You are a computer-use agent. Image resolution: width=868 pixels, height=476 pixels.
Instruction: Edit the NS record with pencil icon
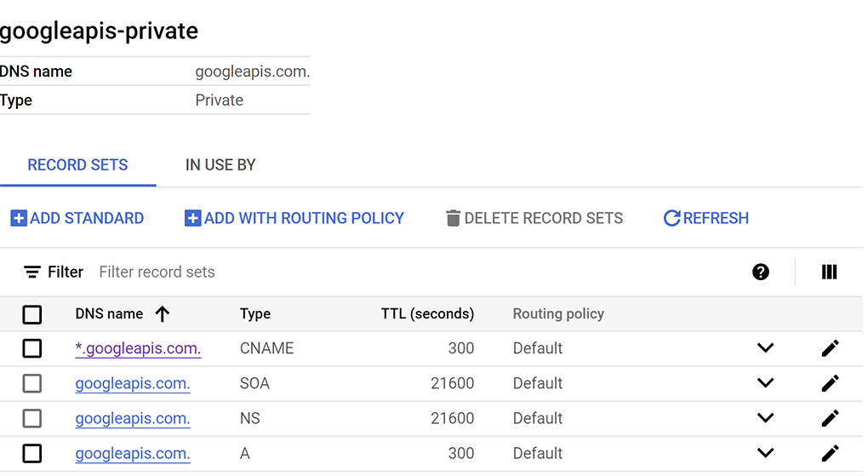click(x=830, y=418)
